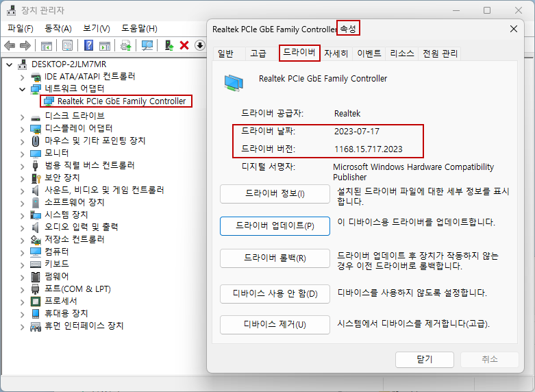The width and height of the screenshot is (535, 392).
Task: Click driver date value 2023-07-17
Action: coord(357,132)
